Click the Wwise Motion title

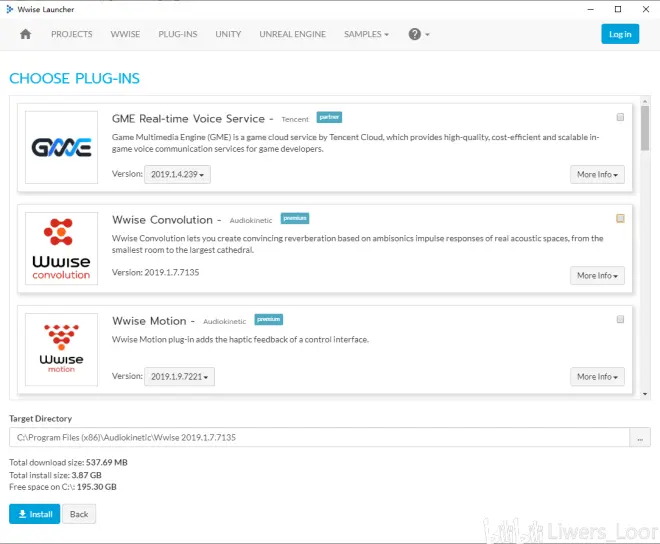(x=149, y=321)
